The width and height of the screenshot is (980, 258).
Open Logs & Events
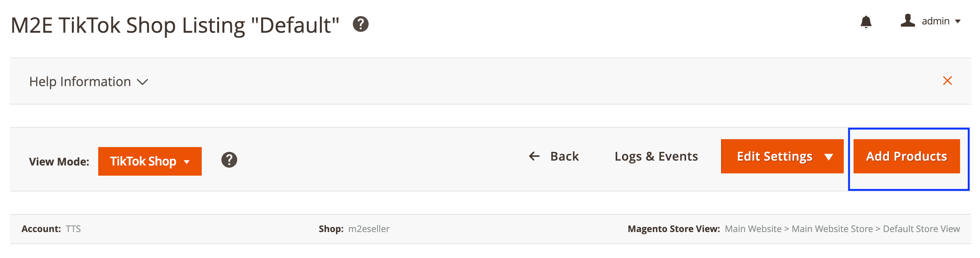(656, 156)
